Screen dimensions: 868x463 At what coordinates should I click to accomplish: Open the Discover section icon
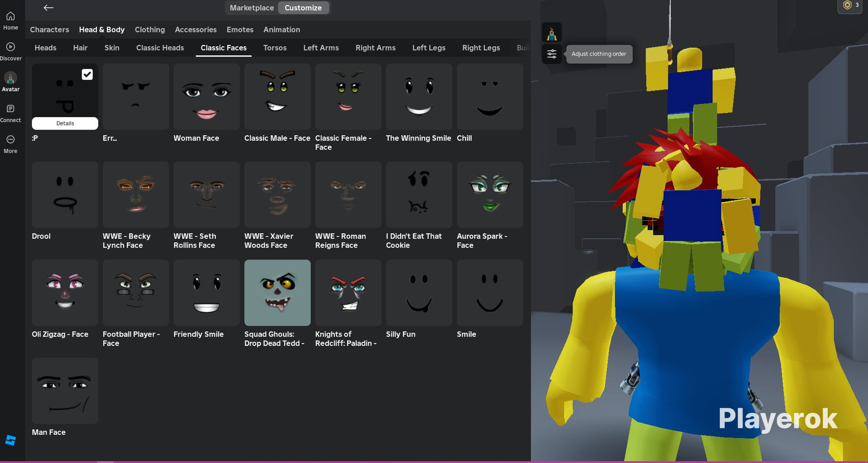click(x=10, y=47)
